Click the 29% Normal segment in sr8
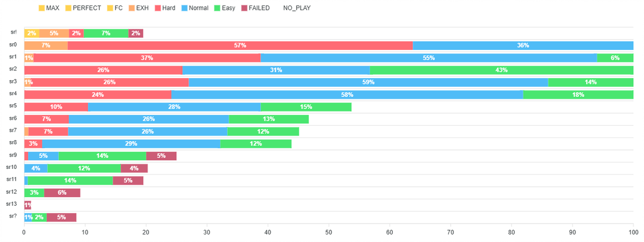644x242 pixels. click(131, 143)
